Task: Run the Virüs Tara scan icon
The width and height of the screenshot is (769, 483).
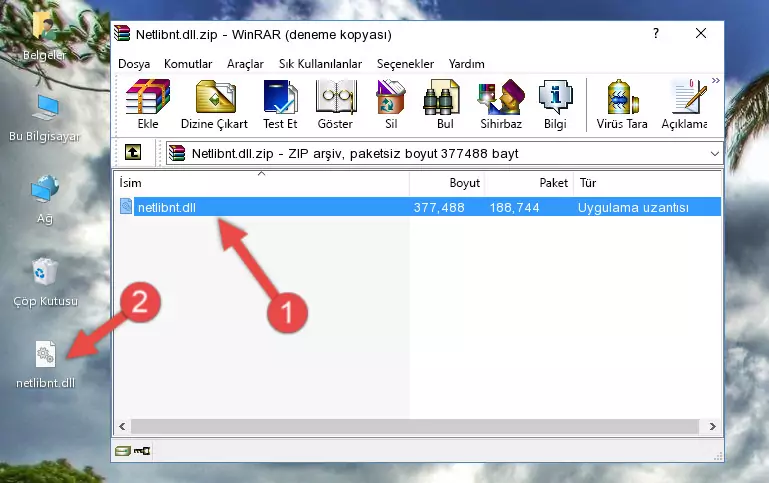Action: (x=622, y=97)
